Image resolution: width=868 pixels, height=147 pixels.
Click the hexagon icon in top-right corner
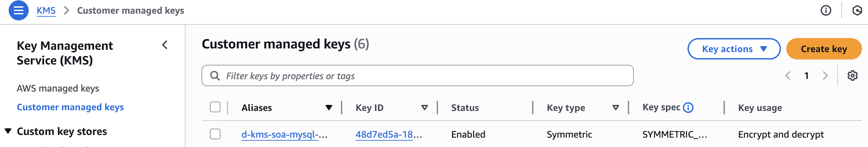[x=857, y=10]
